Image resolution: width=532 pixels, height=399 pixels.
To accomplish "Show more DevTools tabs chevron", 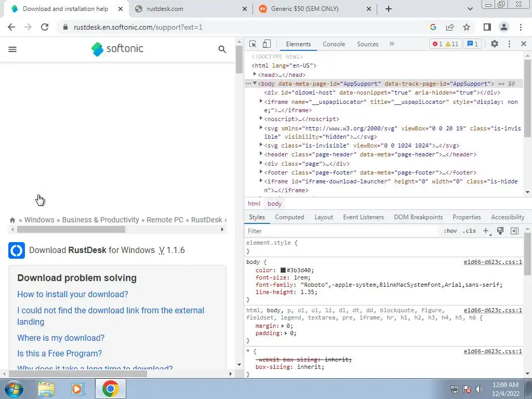I will (x=392, y=44).
